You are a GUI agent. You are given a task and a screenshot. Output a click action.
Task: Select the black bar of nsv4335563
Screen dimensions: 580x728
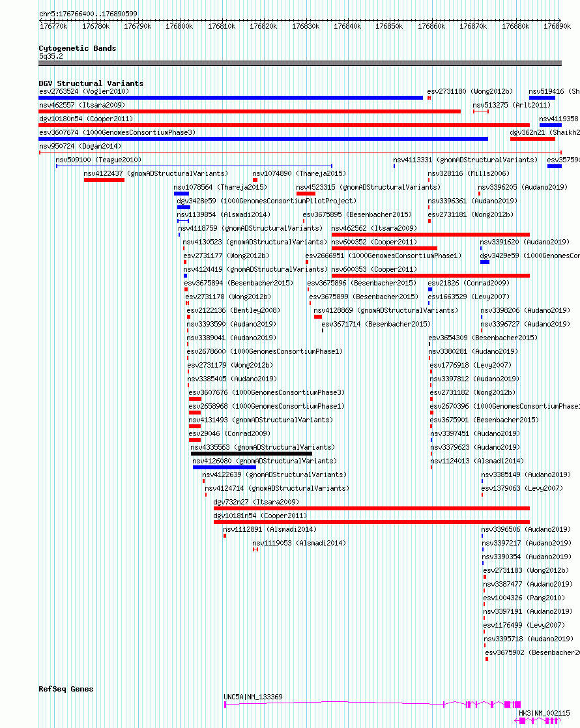pos(252,454)
